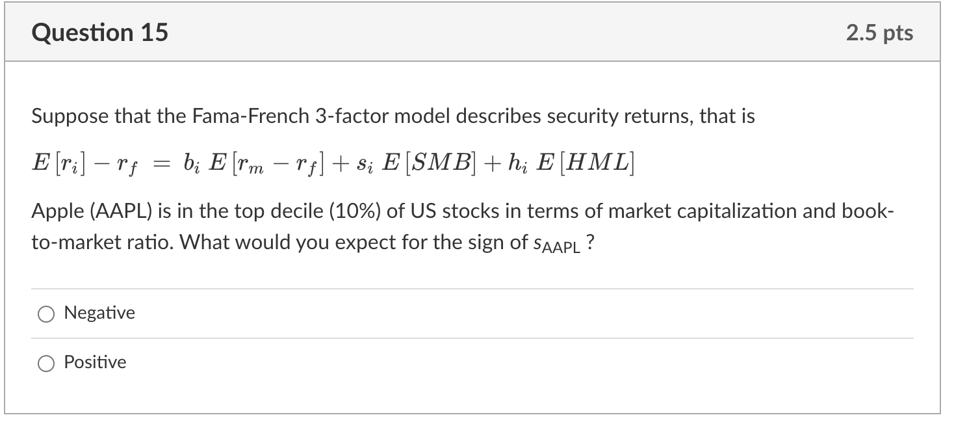Viewport: 980px width, 428px height.
Task: Click the circle next to Negative
Action: click(x=45, y=314)
